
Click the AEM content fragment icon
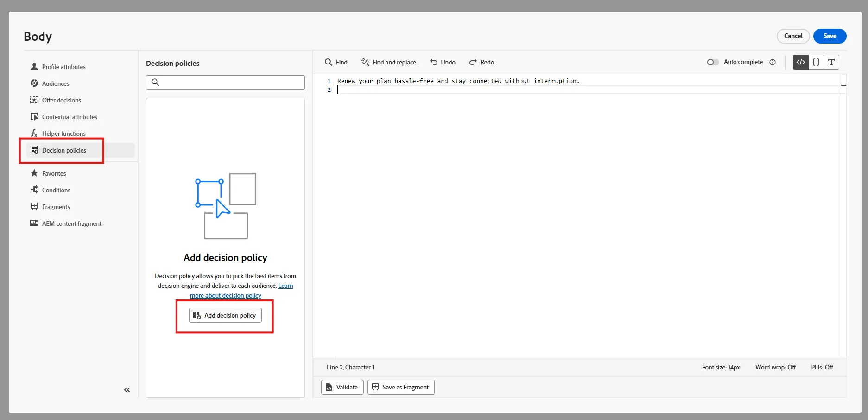34,223
